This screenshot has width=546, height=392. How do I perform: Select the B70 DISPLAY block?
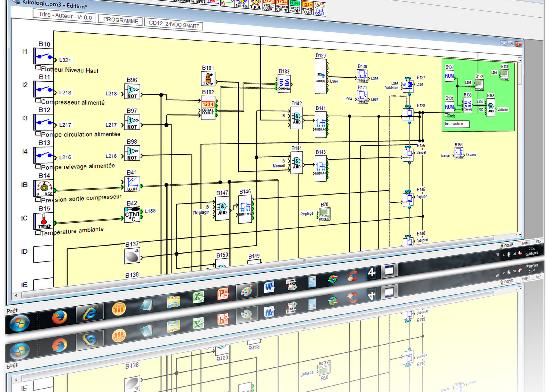(x=324, y=214)
